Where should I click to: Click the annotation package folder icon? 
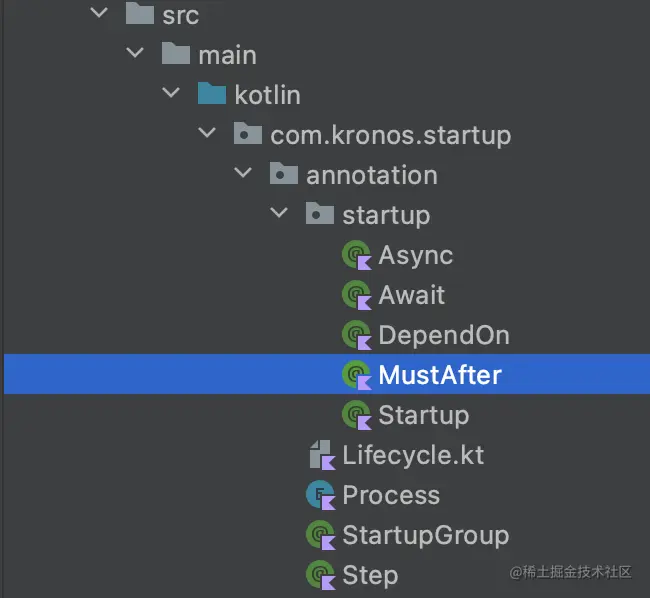pos(283,174)
